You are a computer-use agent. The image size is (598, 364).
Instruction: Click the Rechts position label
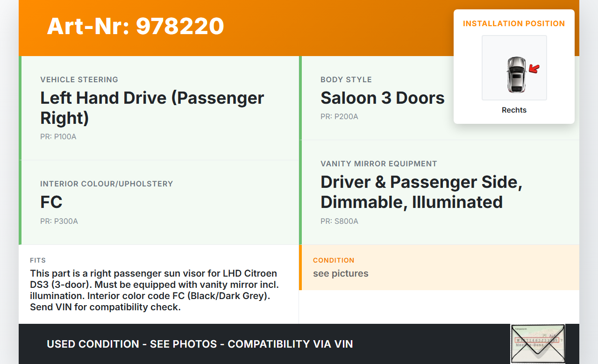(514, 110)
